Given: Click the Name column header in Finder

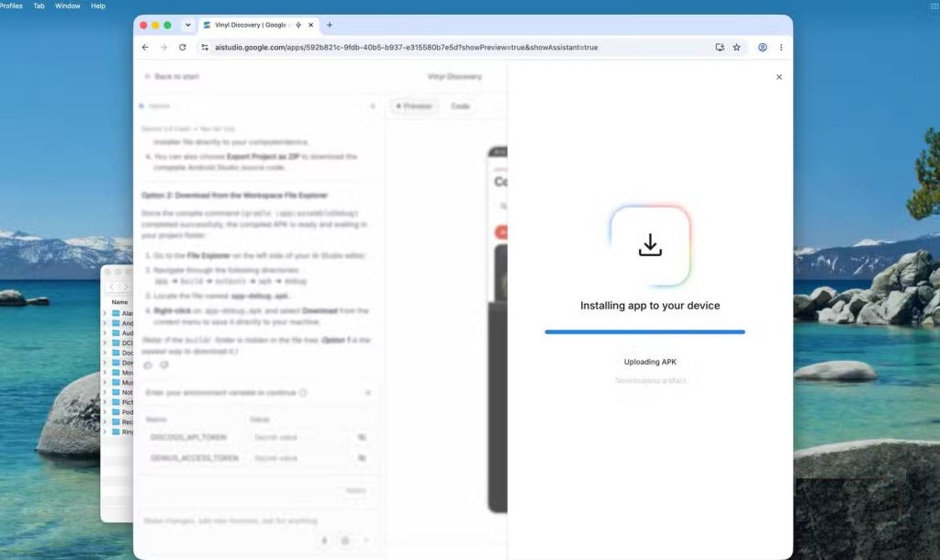Looking at the screenshot, I should click(x=119, y=302).
